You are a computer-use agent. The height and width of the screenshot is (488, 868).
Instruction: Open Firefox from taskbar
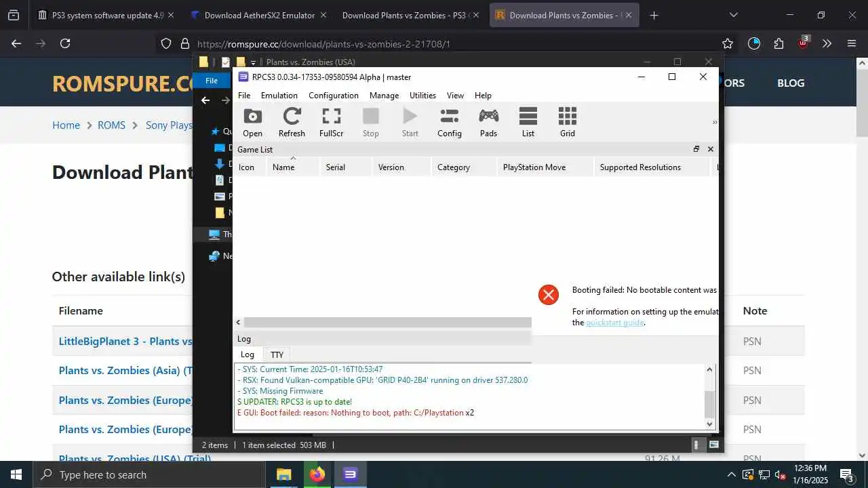point(317,474)
